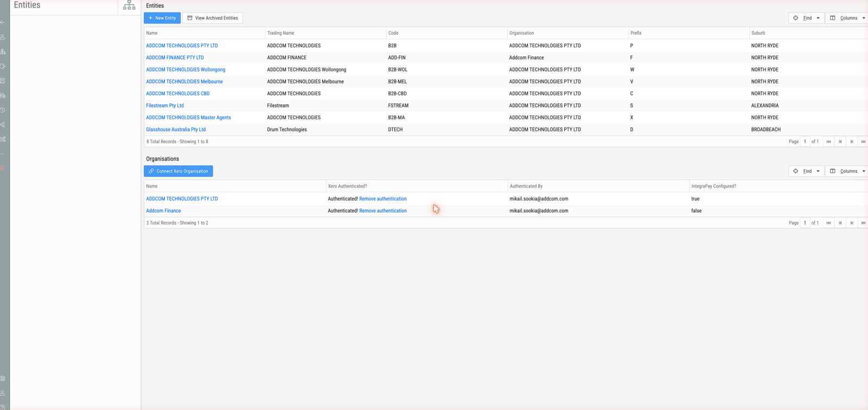Screen dimensions: 868x410
Task: Go to previous page in Entities table
Action: pos(840,142)
